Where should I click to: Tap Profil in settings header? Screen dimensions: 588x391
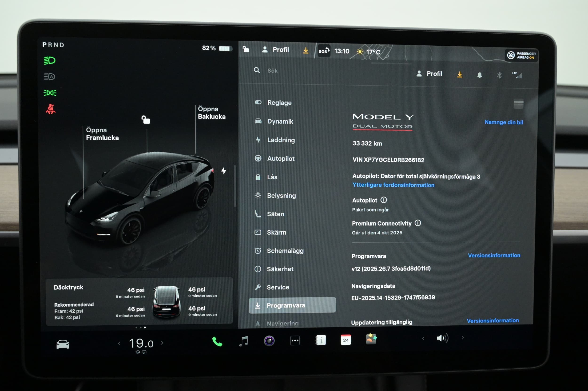[429, 74]
